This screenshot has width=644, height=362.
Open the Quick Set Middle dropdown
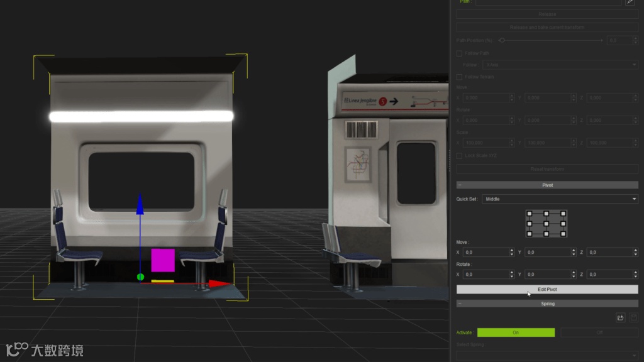(560, 199)
